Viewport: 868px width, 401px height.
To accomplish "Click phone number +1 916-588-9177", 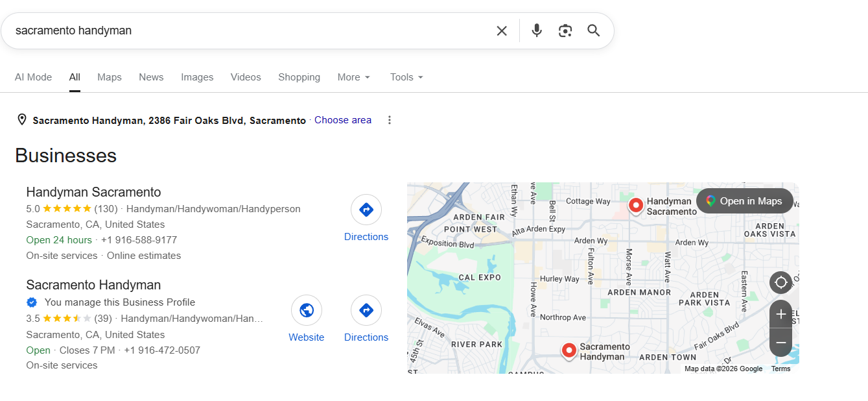I will [139, 240].
